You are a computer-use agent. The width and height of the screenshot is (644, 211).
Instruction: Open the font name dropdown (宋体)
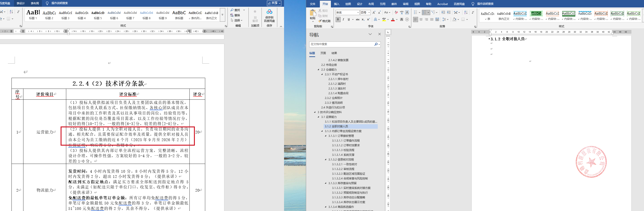coord(358,13)
